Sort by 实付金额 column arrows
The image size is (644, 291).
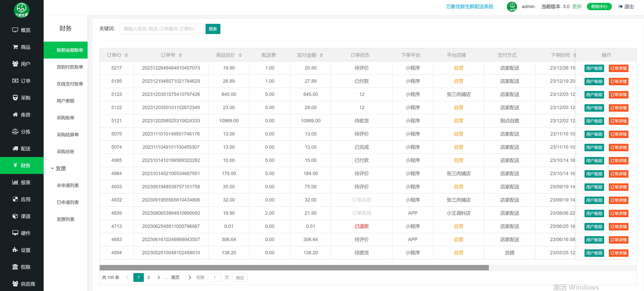(321, 55)
